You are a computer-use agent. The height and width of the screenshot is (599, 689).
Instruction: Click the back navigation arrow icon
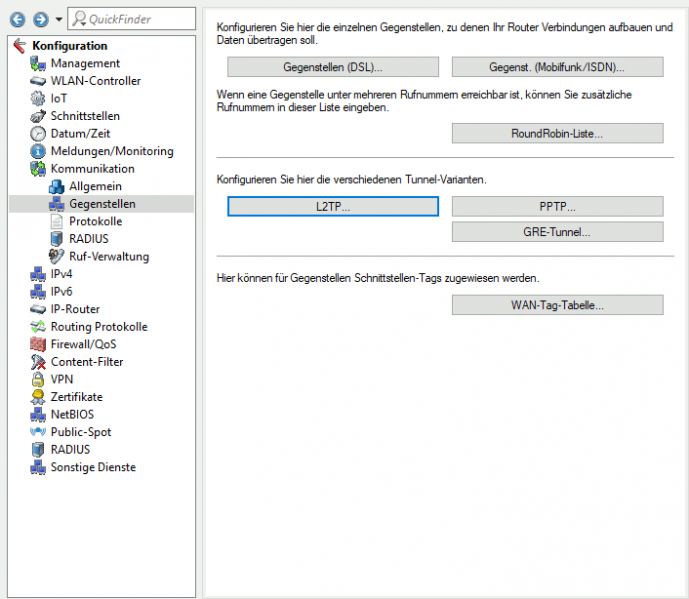click(x=17, y=19)
